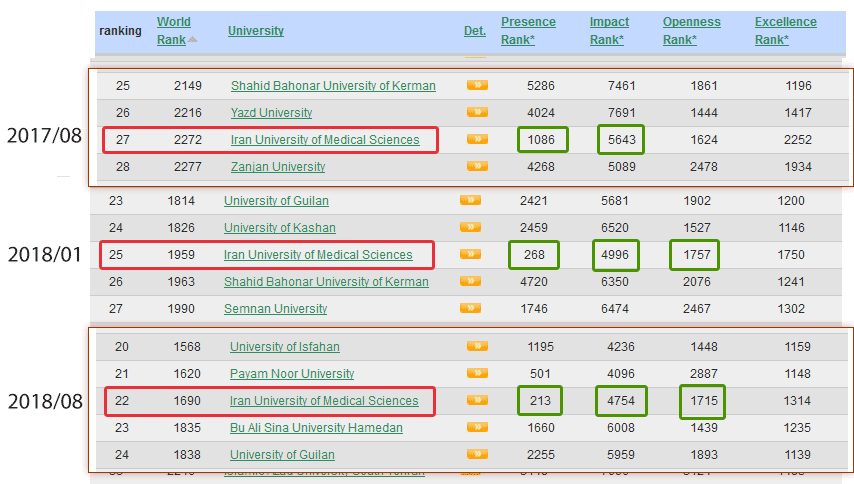Open details icon for Iran University row ranked 25
Screen dimensions: 854x484
(x=470, y=254)
